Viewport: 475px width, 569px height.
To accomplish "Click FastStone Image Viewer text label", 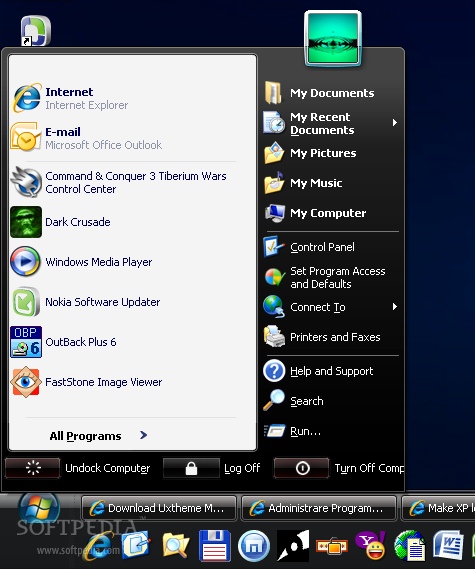I will coord(103,382).
